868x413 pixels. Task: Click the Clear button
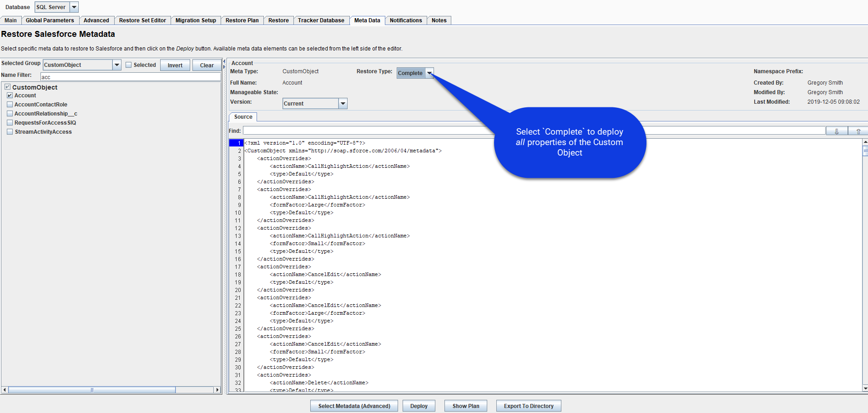pyautogui.click(x=207, y=65)
